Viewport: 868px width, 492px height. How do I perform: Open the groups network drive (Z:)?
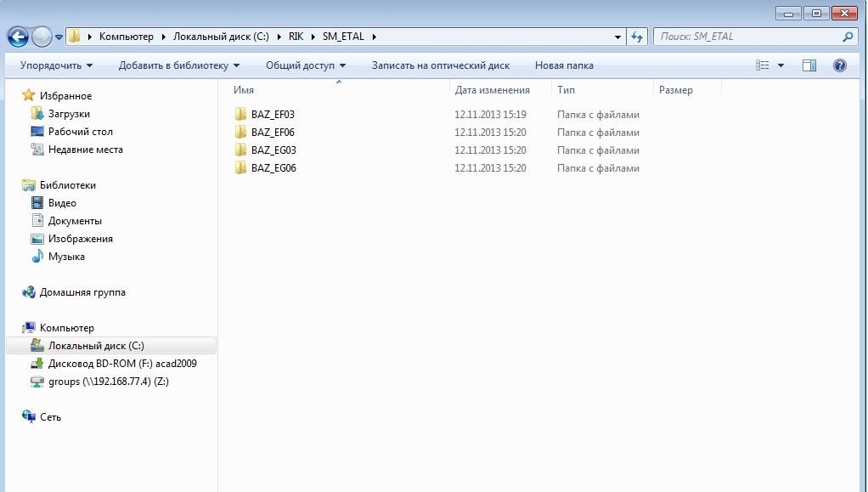tap(108, 382)
